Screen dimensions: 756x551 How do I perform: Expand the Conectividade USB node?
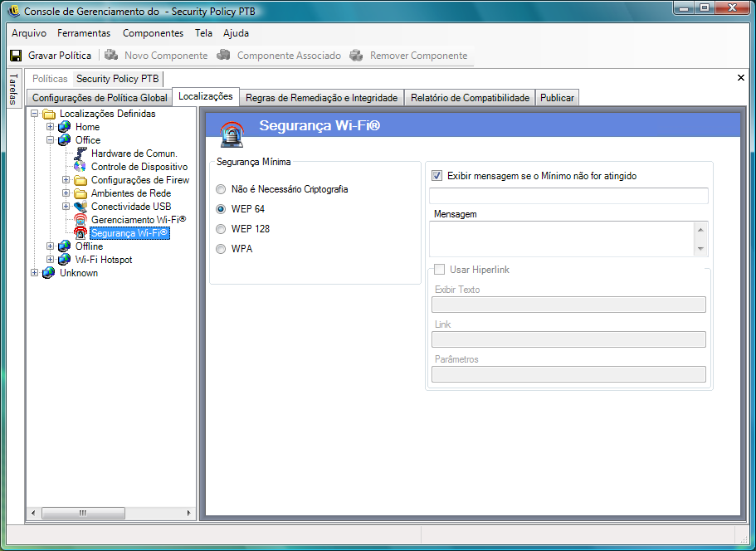pyautogui.click(x=66, y=207)
